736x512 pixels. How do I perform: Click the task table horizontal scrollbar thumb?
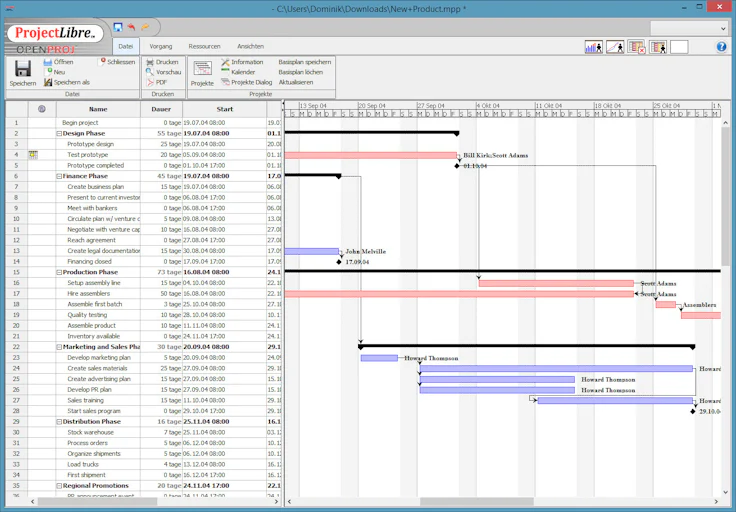97,502
